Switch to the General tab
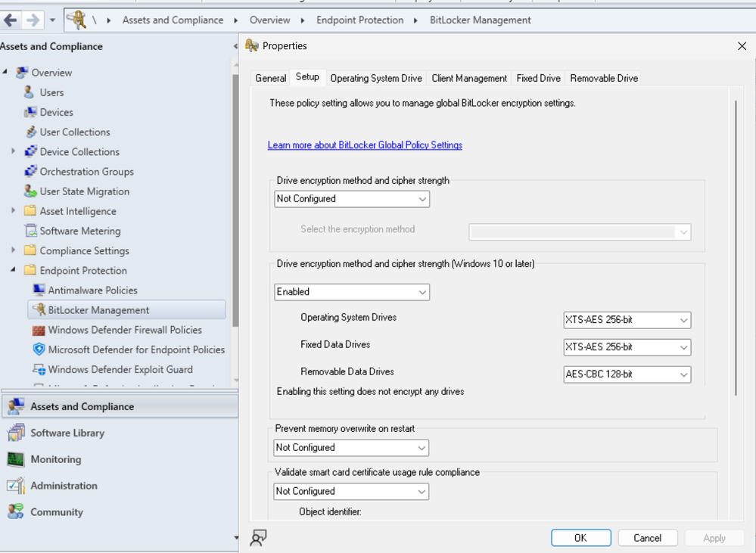 click(270, 78)
